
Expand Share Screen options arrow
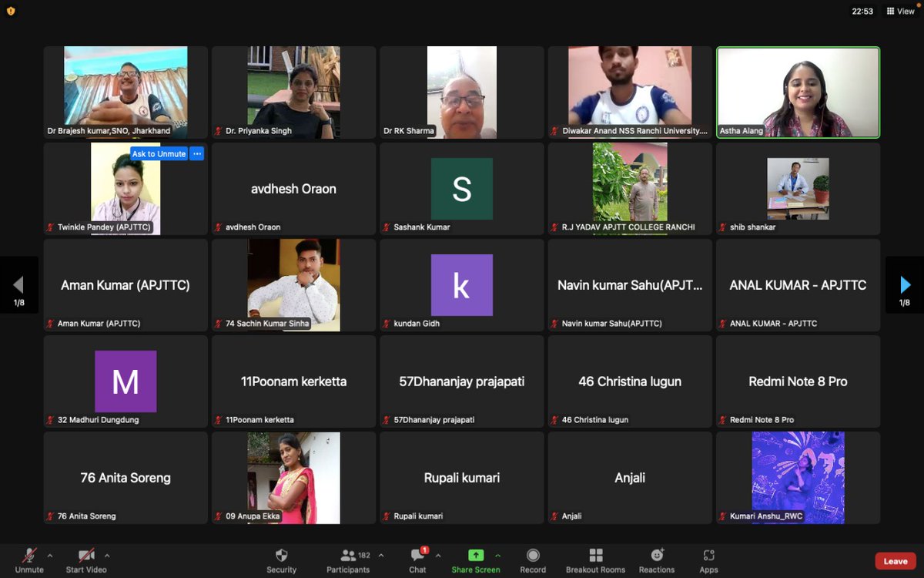(497, 555)
